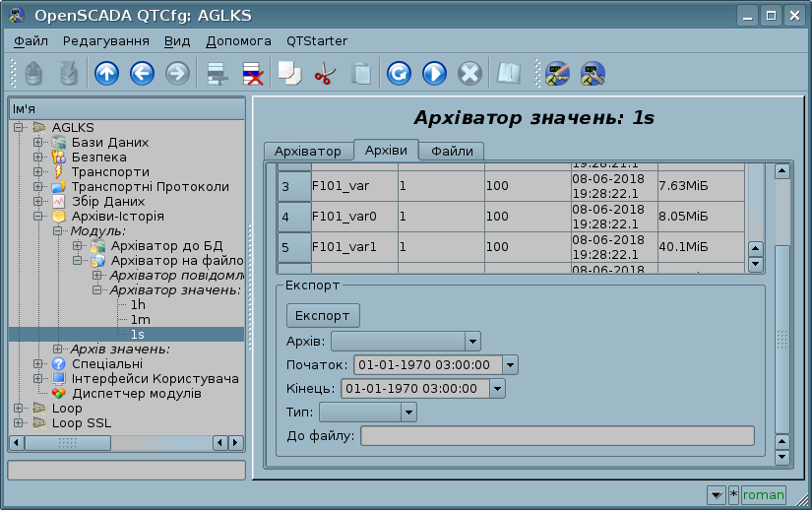Refresh the page with the circular arrow icon

pos(399,73)
